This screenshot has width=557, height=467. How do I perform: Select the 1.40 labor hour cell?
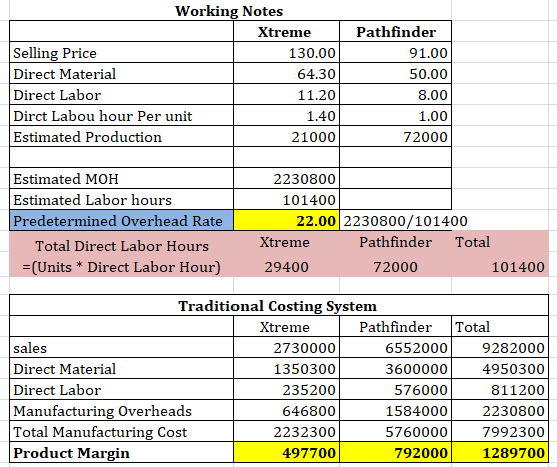[286, 116]
